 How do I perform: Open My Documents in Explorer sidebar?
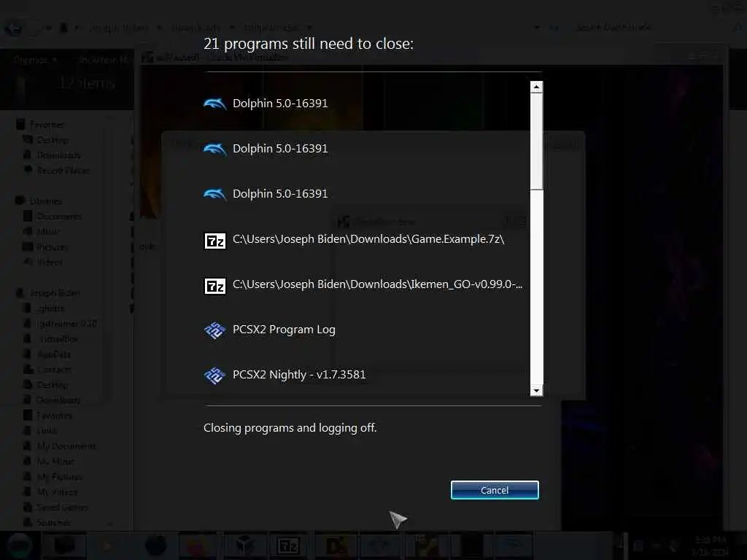click(60, 446)
